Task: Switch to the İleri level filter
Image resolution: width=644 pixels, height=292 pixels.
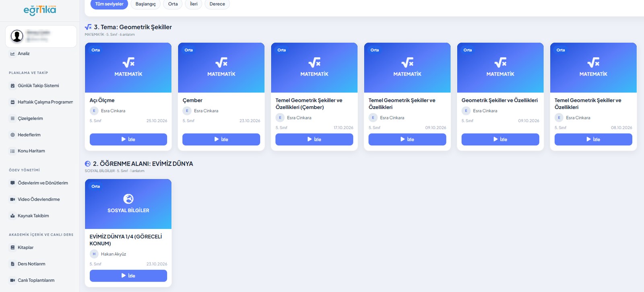Action: pyautogui.click(x=194, y=4)
